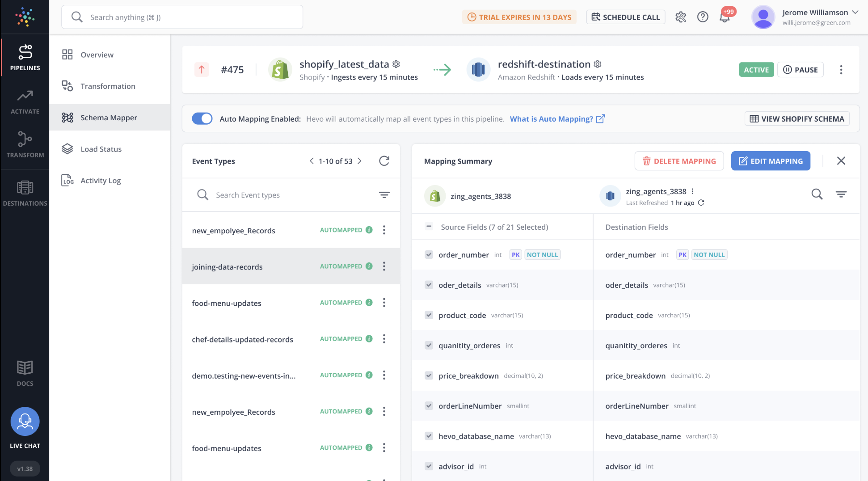Open the Load Status page
The image size is (868, 481).
pos(101,149)
